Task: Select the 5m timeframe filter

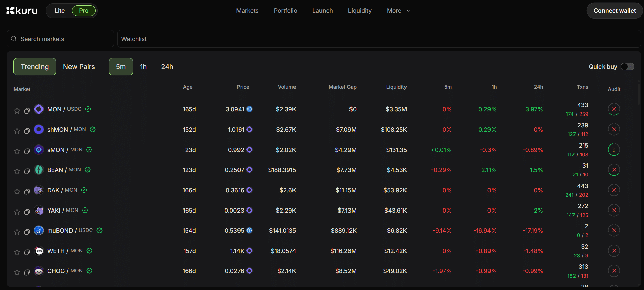Action: click(121, 67)
